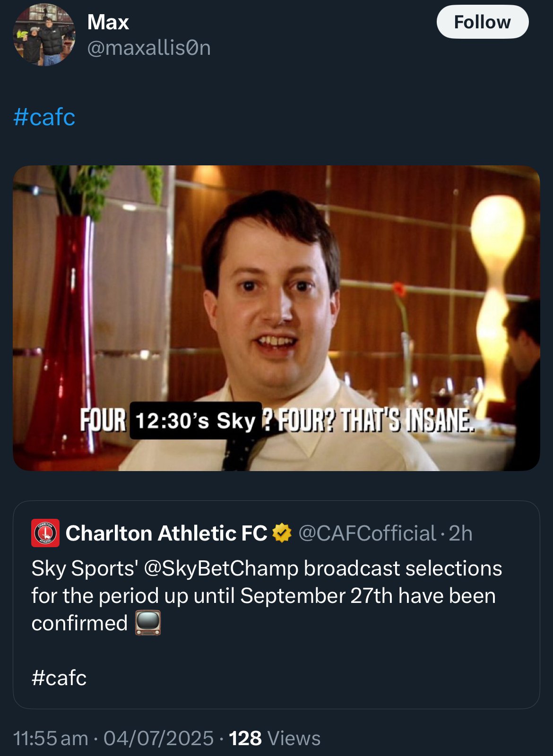
Task: Open the @maxallis0n handle
Action: coord(149,48)
